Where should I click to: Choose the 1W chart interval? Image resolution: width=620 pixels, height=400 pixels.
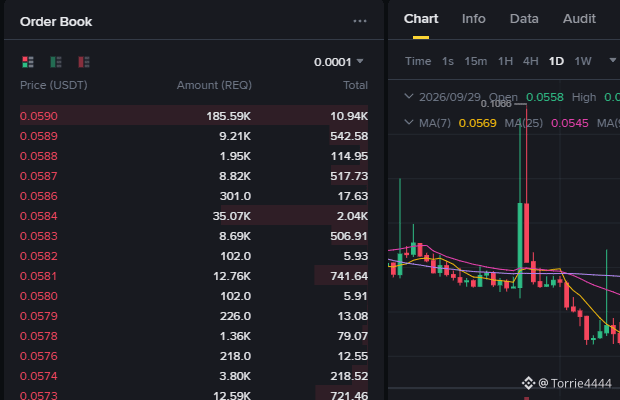pos(582,61)
